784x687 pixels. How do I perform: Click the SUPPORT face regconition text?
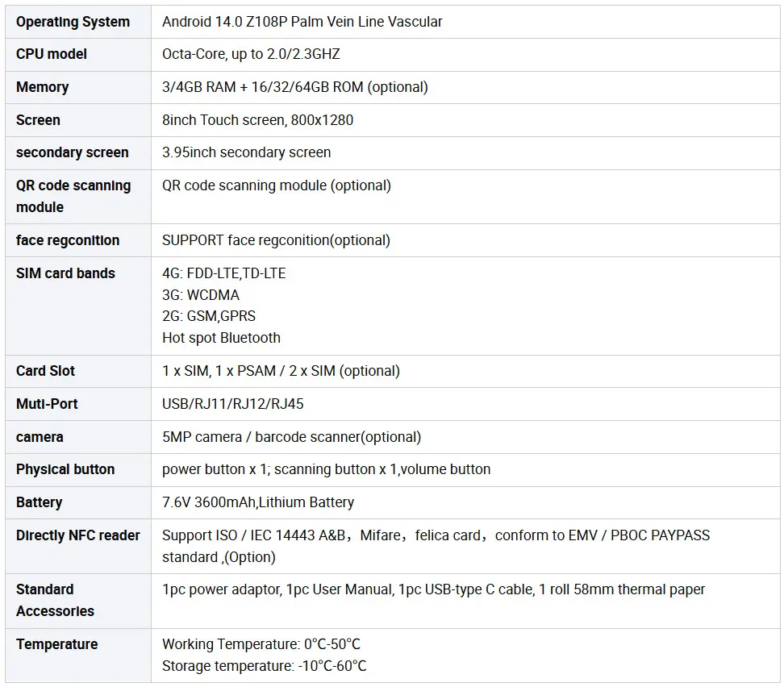pos(276,240)
